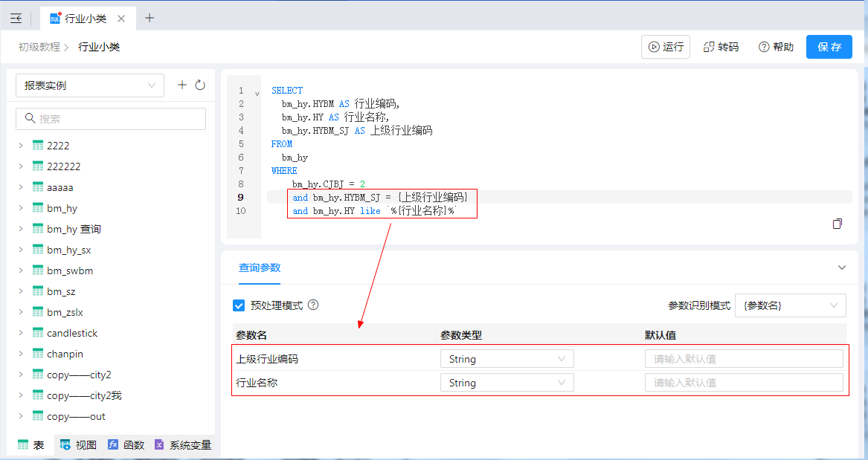Expand the bm_hy_sx table node
868x460 pixels.
(21, 250)
